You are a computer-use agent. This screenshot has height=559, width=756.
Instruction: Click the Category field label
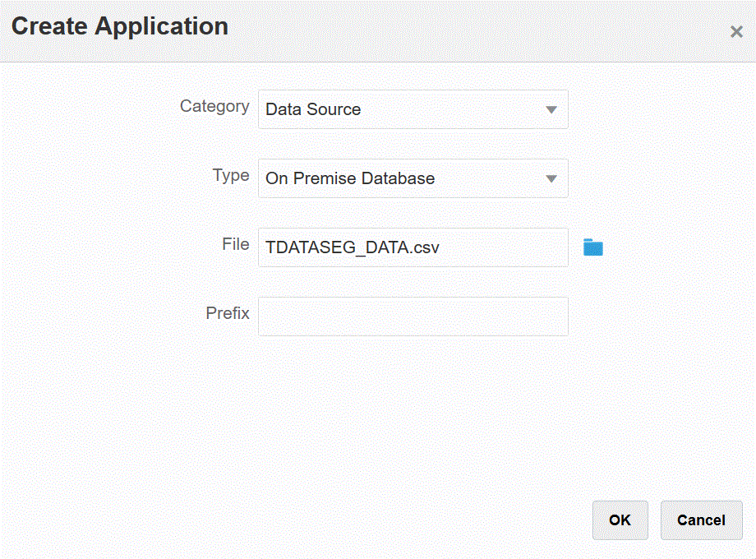pyautogui.click(x=214, y=106)
